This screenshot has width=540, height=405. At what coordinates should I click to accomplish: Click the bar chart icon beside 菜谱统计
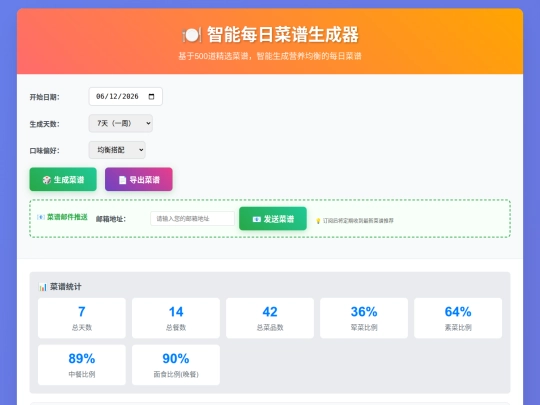[x=43, y=287]
